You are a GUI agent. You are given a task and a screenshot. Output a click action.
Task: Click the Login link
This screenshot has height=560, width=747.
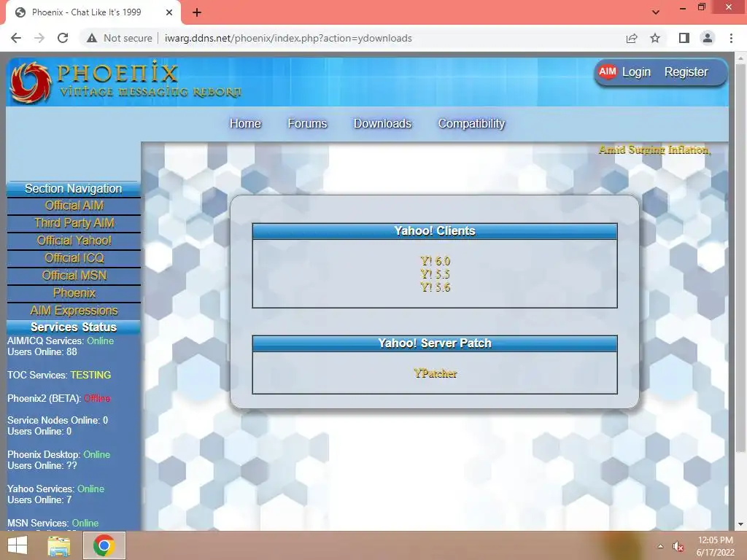(636, 72)
